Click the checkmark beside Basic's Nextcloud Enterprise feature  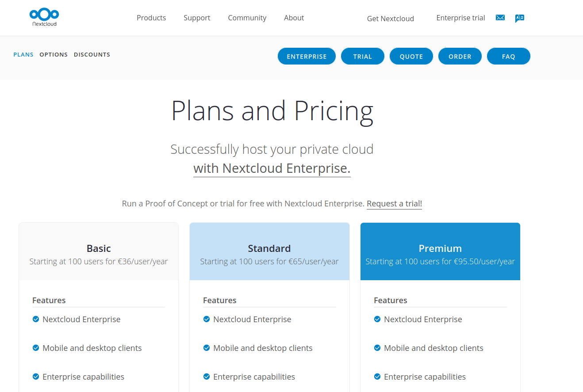click(x=35, y=319)
